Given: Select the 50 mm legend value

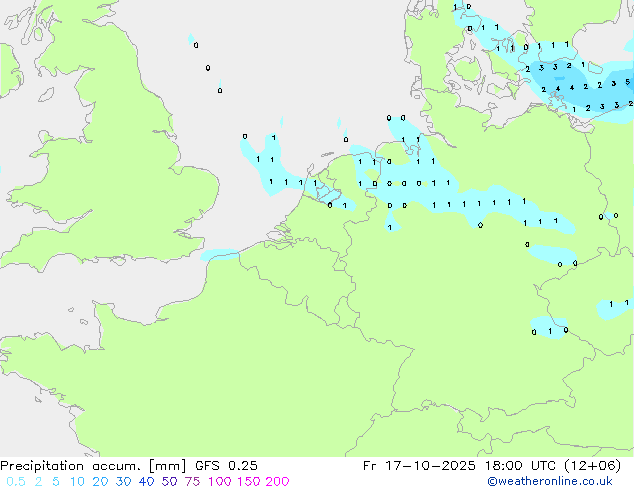Looking at the screenshot, I should coord(169,482).
